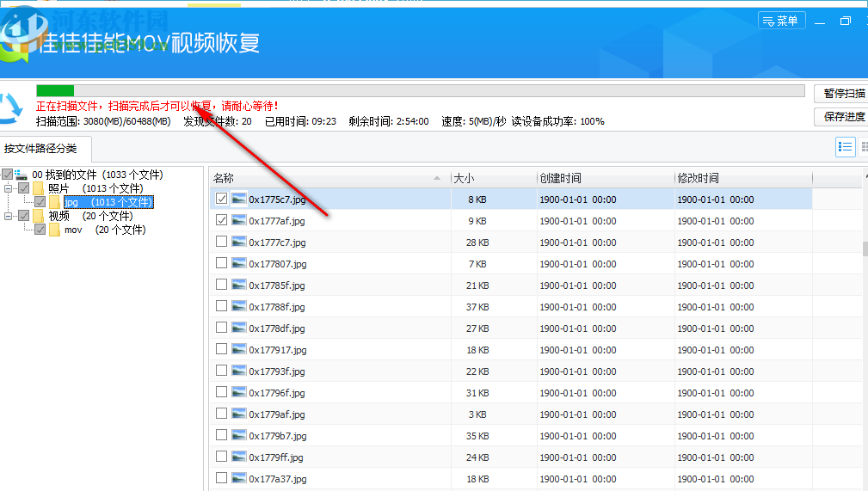Viewport: 868px width, 491px height.
Task: Check the 0x1779b7.jpg checkbox
Action: point(221,435)
